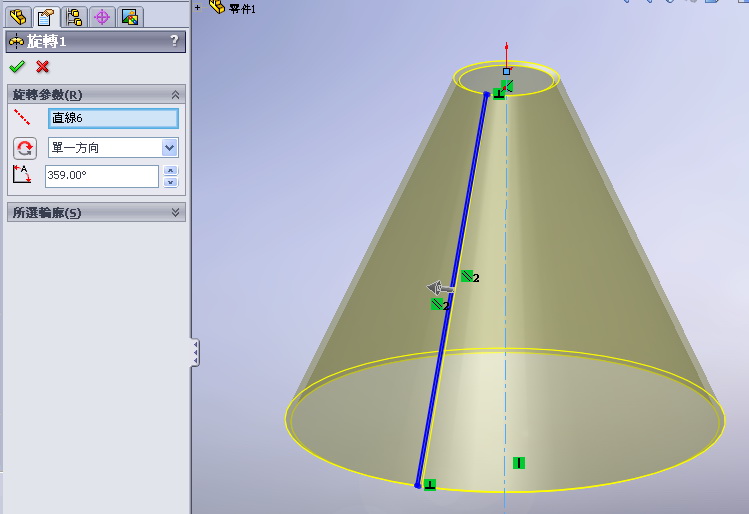Click the revolve axis line icon
749x514 pixels.
coord(22,117)
